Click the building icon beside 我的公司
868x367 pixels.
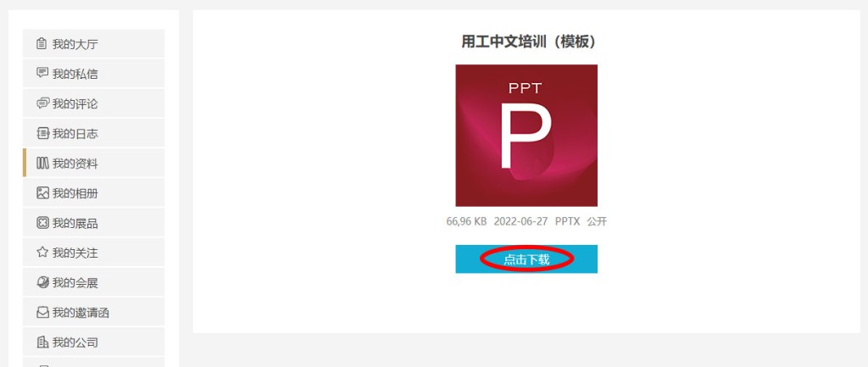pos(42,342)
